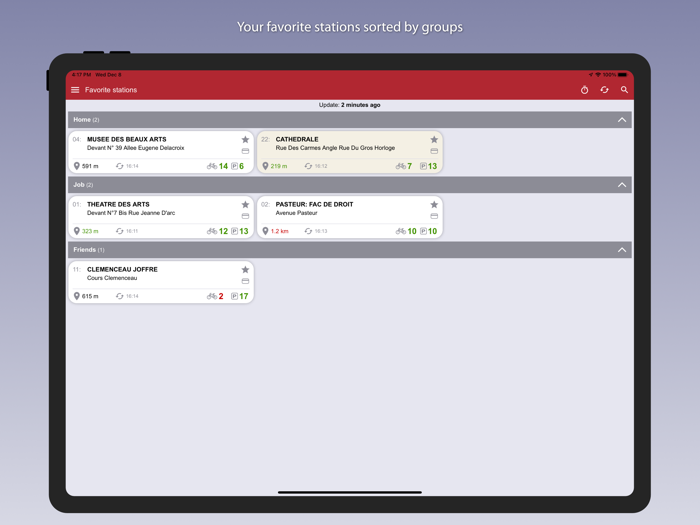
Task: Click the Favorite stations title
Action: click(x=111, y=90)
